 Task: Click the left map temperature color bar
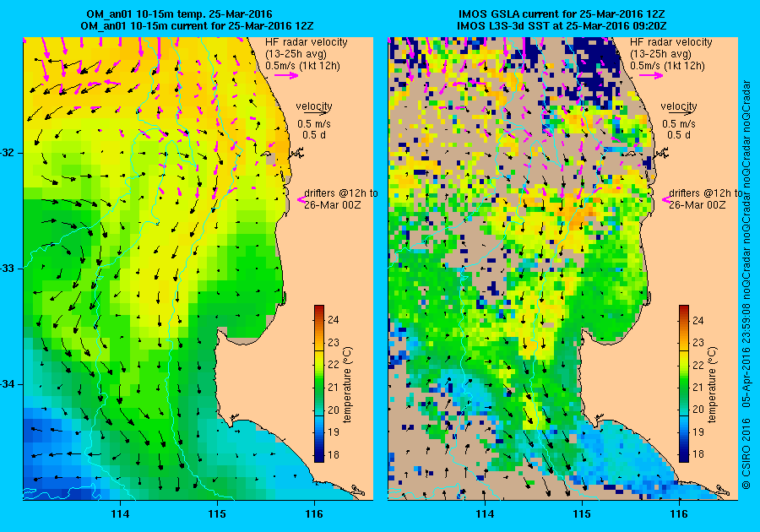point(319,383)
